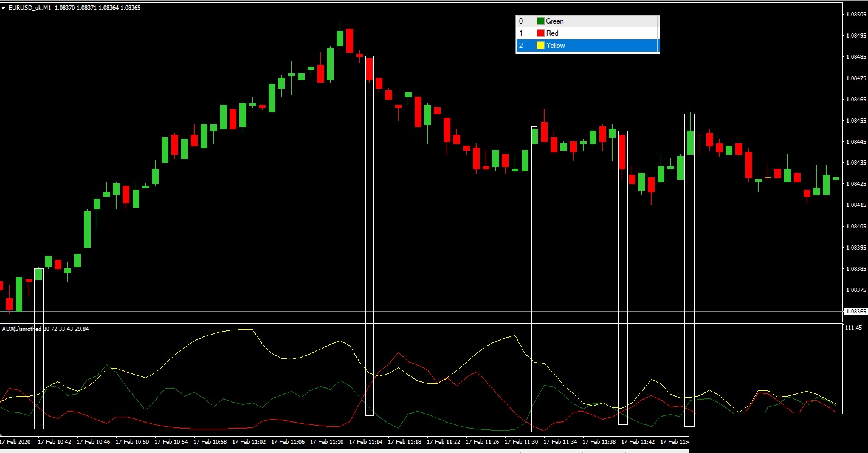This screenshot has width=868, height=453.
Task: Click the horizontal bid price line
Action: tap(422, 312)
